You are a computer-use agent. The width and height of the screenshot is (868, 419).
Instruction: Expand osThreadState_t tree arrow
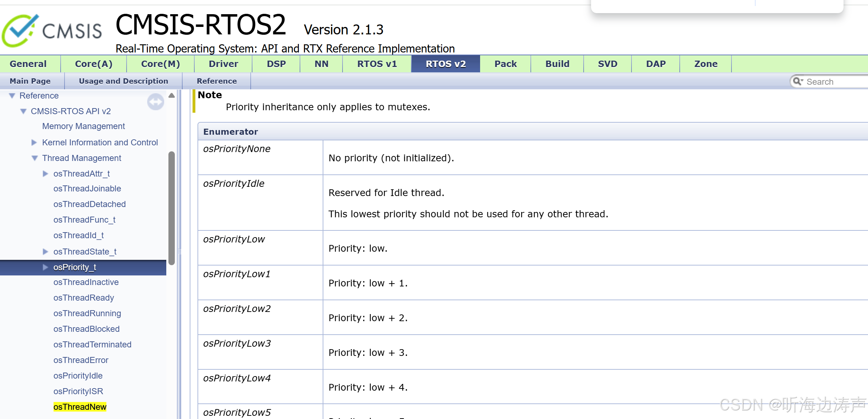45,252
